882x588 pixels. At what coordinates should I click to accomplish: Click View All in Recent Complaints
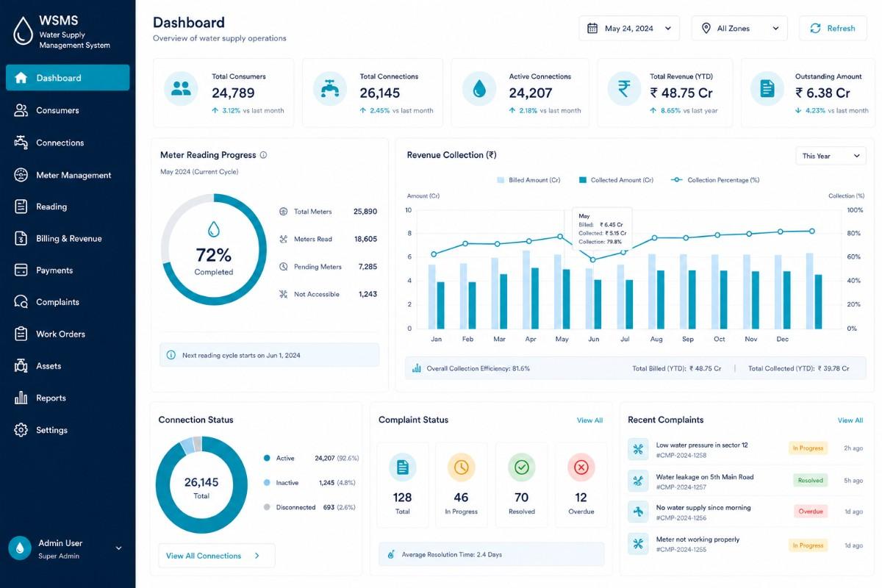[x=850, y=420]
